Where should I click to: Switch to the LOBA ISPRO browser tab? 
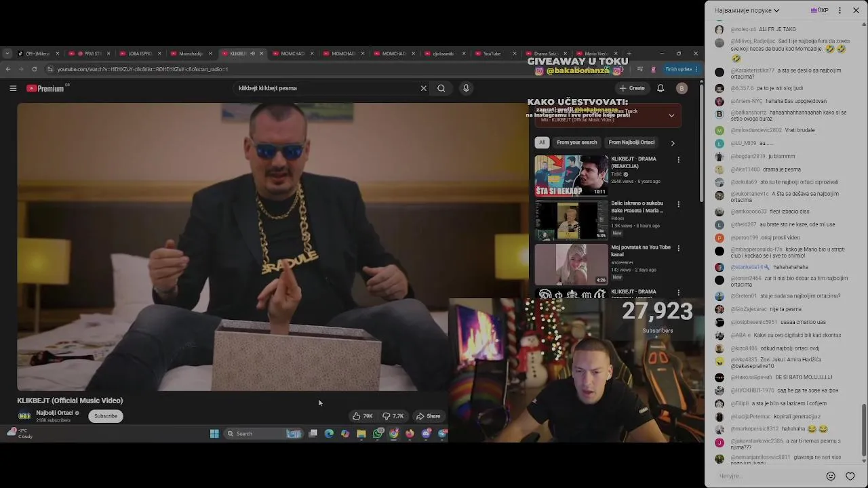140,54
